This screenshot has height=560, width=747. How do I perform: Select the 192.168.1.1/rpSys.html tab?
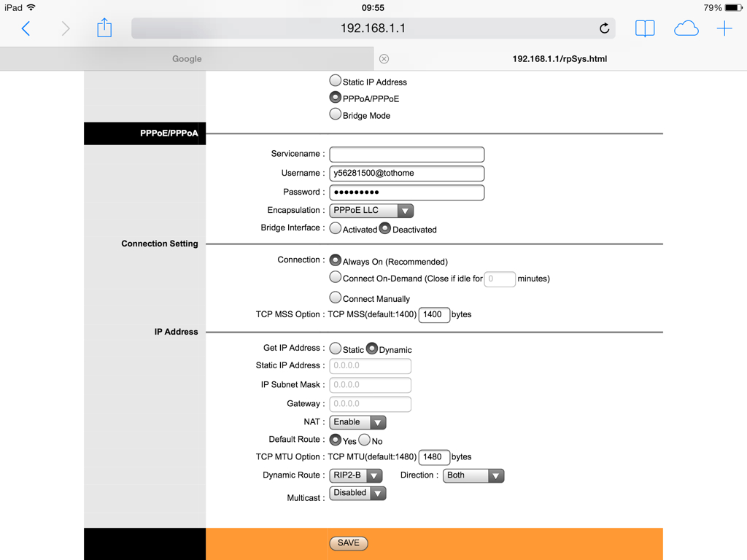click(560, 58)
